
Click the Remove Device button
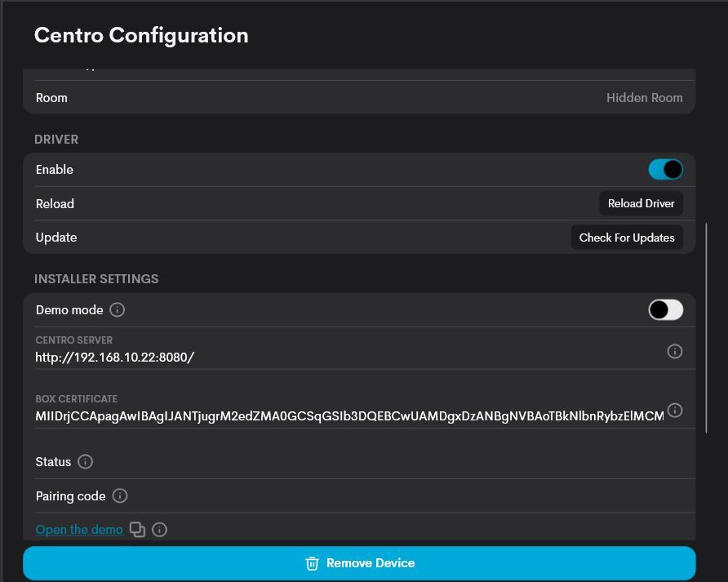coord(359,563)
